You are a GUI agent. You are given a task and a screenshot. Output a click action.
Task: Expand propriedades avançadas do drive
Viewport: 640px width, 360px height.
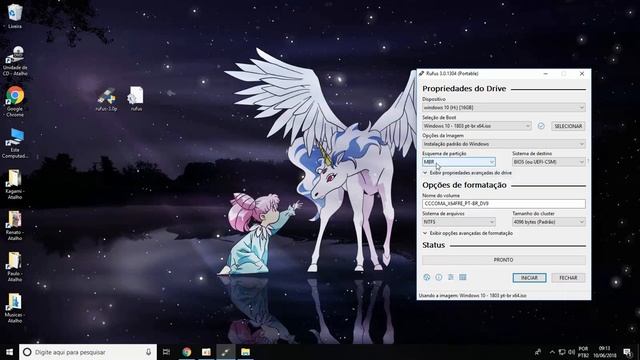click(x=467, y=173)
